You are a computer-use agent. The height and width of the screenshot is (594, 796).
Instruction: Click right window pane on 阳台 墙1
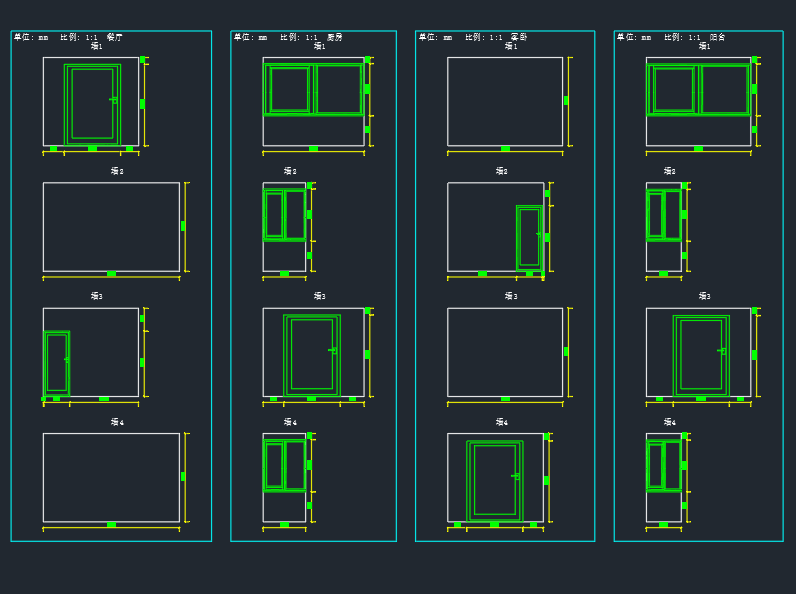(724, 89)
